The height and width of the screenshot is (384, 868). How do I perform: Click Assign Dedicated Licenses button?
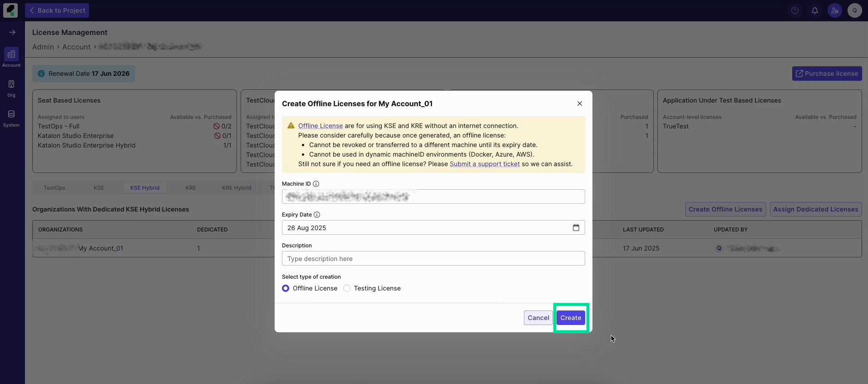pyautogui.click(x=816, y=209)
